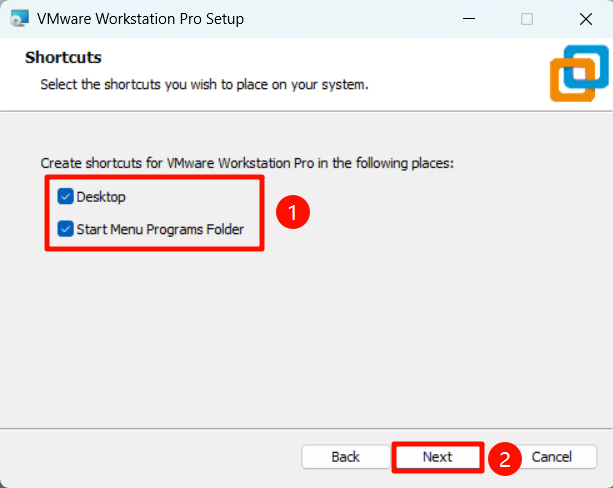This screenshot has height=488, width=613.
Task: Click the VMware Workstation logo in header
Action: [578, 74]
